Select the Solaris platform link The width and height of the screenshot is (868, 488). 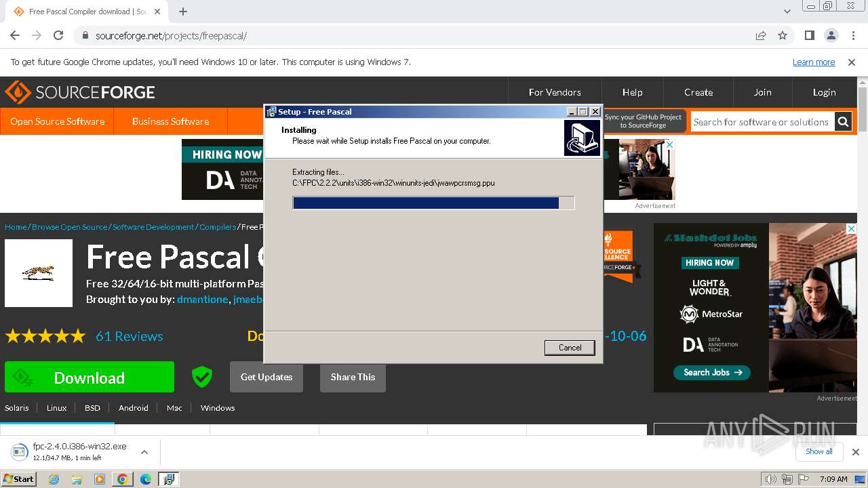point(17,408)
